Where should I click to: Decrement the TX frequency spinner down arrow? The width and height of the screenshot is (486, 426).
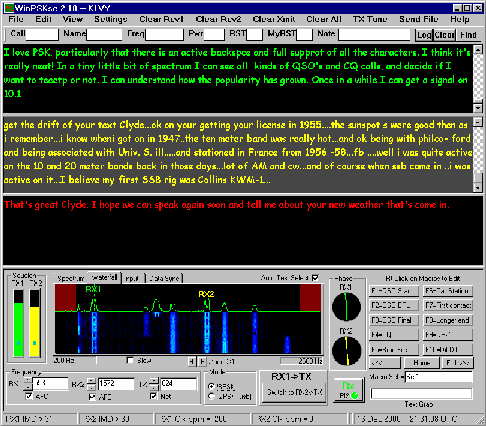153,387
